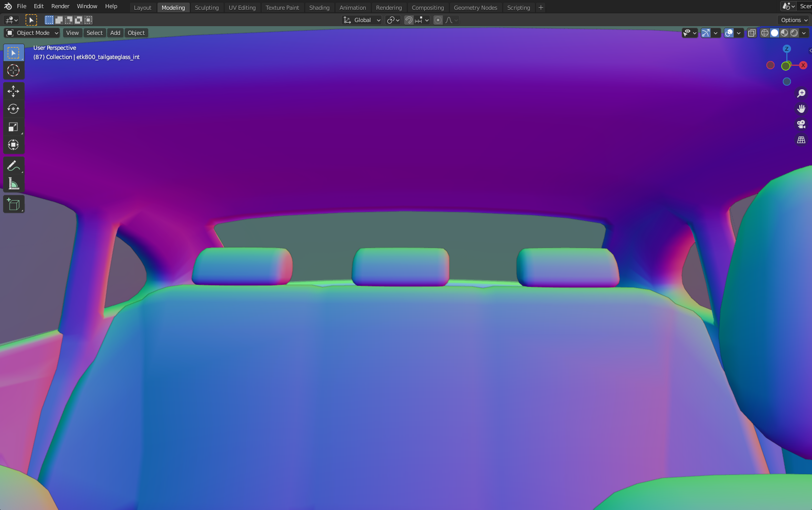Select the combined Transform tool

coord(14,145)
